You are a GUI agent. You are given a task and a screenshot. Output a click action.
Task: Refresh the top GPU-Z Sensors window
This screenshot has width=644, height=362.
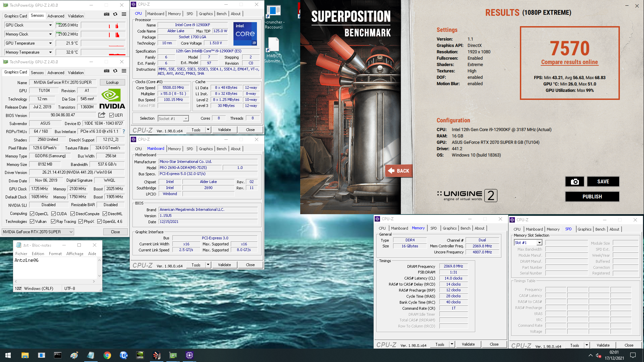click(x=115, y=14)
